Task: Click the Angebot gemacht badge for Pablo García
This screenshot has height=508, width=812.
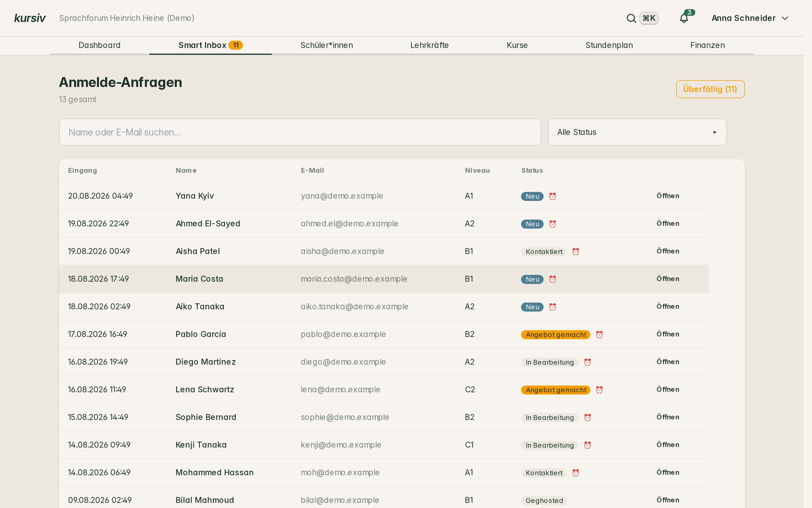Action: (556, 335)
